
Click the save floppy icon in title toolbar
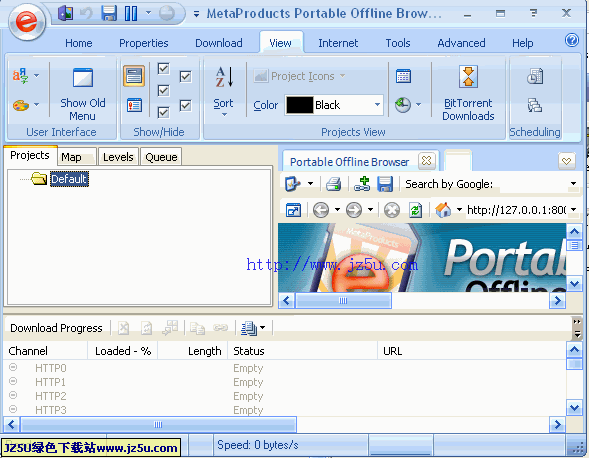(x=109, y=13)
